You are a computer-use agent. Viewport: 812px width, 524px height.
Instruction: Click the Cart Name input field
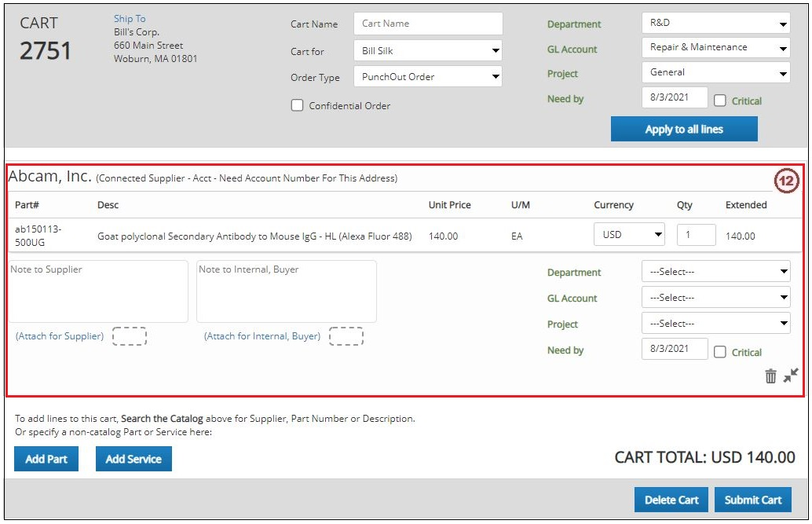[x=428, y=24]
